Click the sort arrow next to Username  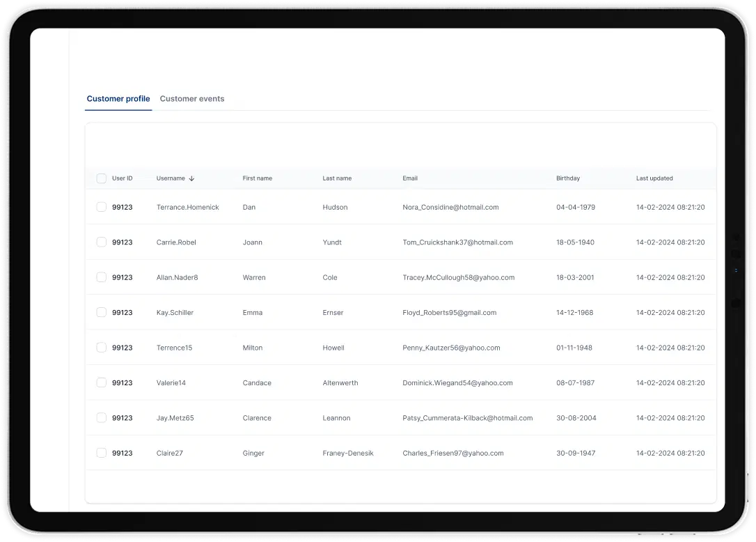191,178
